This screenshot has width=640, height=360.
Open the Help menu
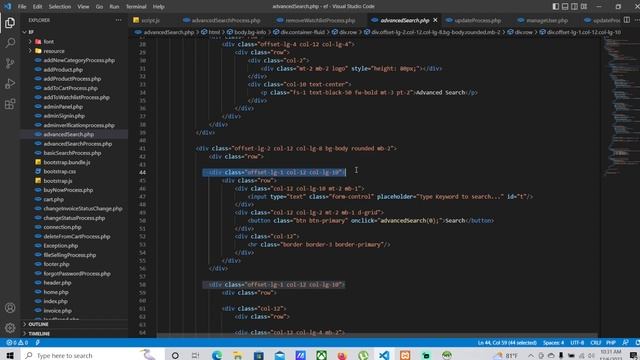[158, 7]
